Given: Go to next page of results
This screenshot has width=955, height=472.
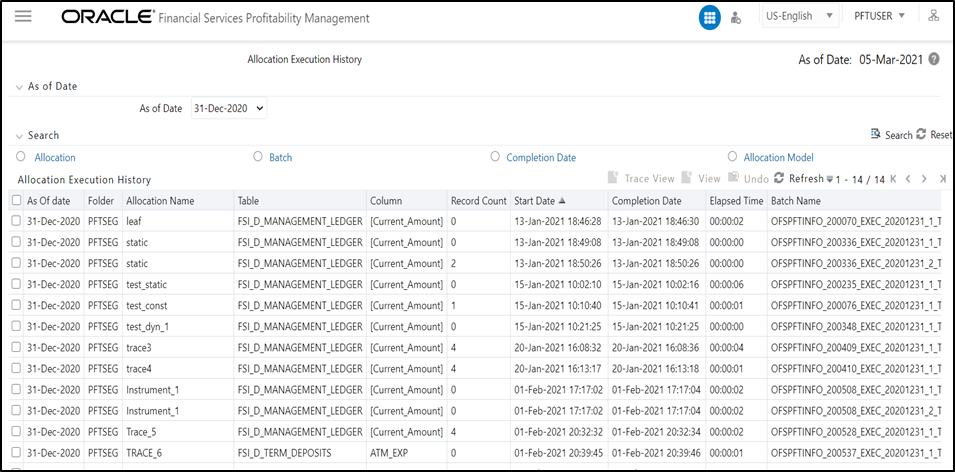Looking at the screenshot, I should point(924,179).
